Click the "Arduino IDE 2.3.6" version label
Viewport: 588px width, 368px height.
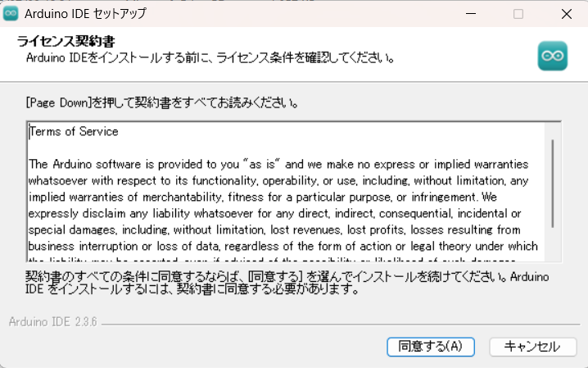(x=53, y=322)
